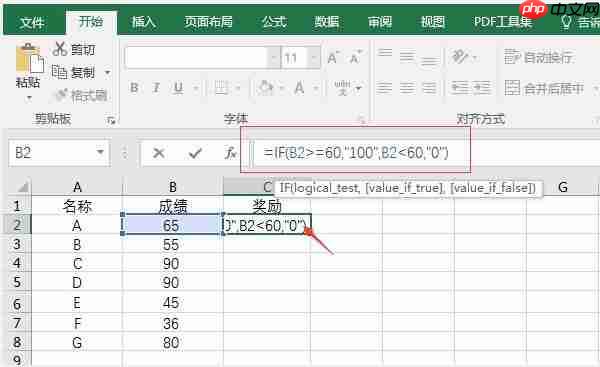Screen dimensions: 600x367
Task: Switch to the Data (数据) tab
Action: pyautogui.click(x=327, y=22)
